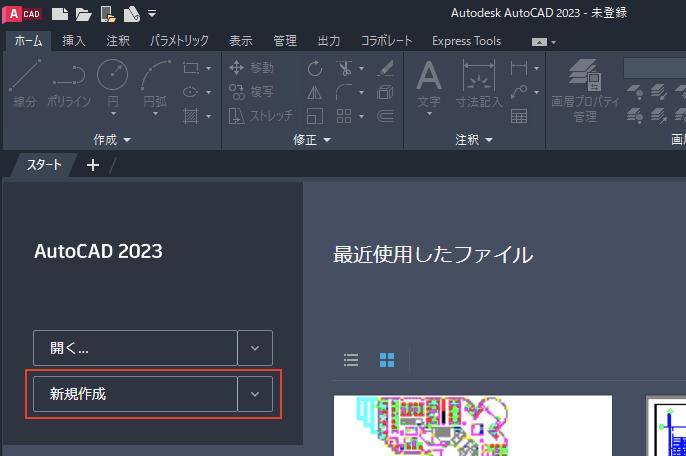Switch to the スタート file tab
This screenshot has width=686, height=456.
(44, 165)
